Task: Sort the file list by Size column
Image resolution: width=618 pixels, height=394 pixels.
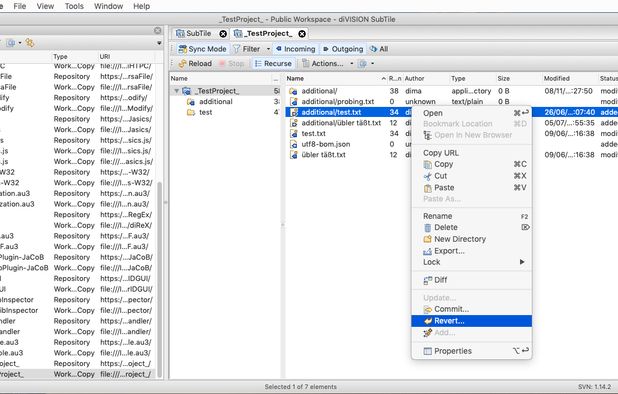Action: 519,78
